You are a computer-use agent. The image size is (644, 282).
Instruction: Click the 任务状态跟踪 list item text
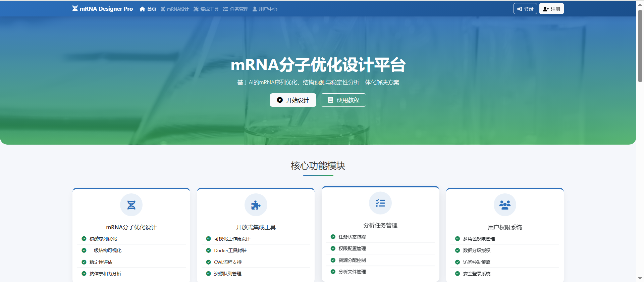(352, 237)
